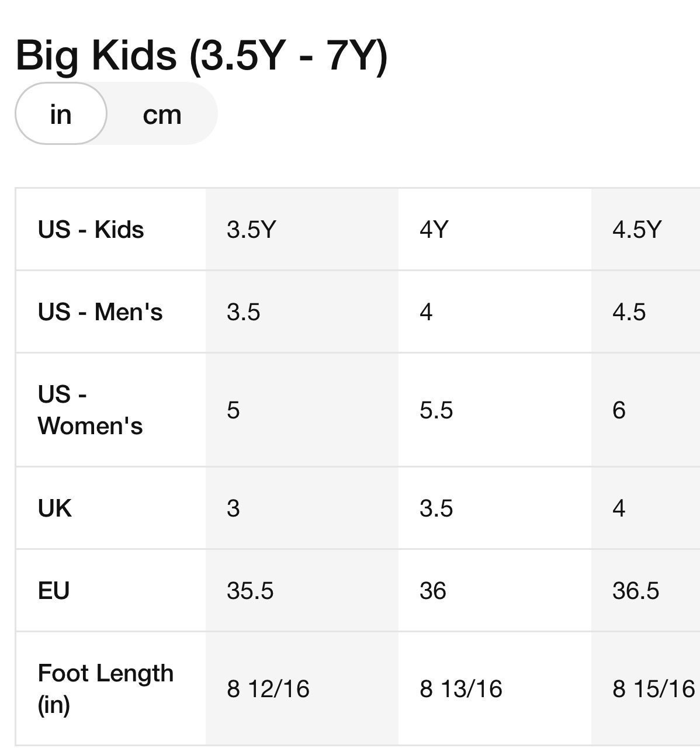This screenshot has height=748, width=700.
Task: Select Women's size 5.5 cell
Action: coord(495,410)
